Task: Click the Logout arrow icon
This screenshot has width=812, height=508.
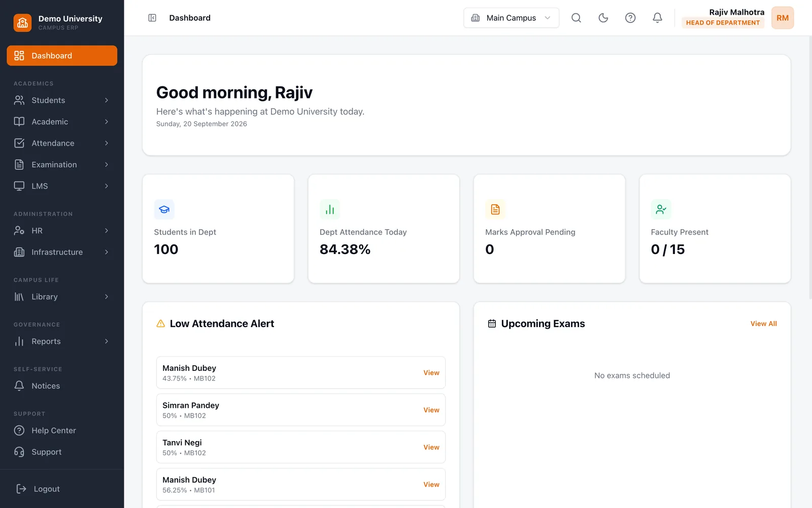Action: click(x=21, y=489)
